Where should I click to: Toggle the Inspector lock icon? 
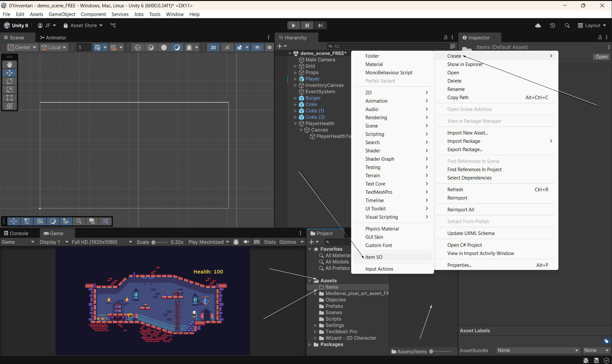(x=600, y=38)
